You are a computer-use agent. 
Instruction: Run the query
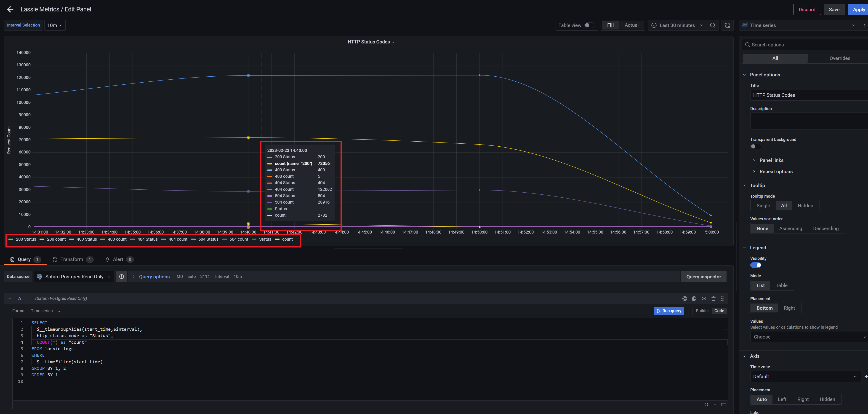[668, 311]
